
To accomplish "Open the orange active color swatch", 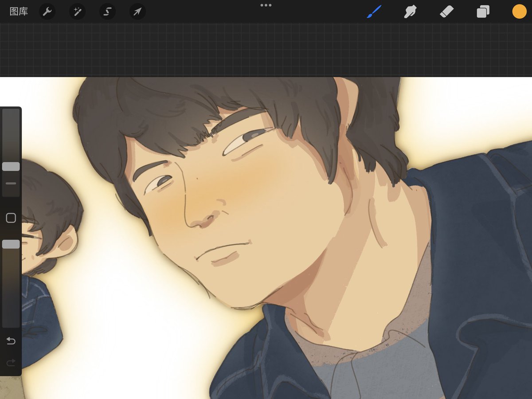I will (519, 12).
